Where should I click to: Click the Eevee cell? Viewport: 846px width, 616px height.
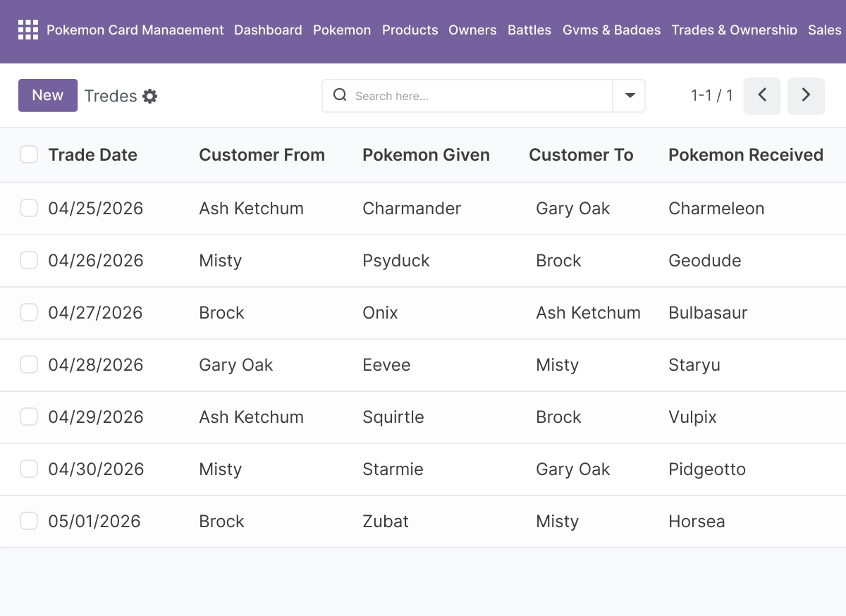click(386, 365)
